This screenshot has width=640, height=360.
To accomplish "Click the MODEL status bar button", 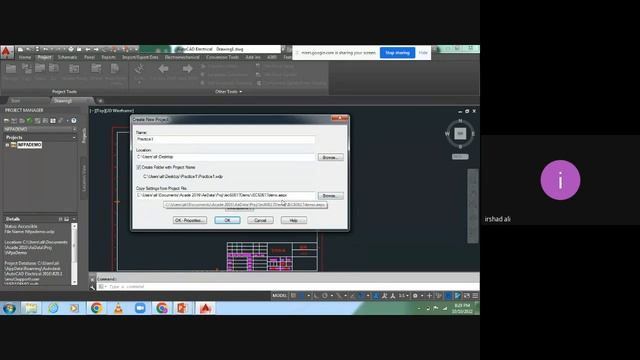I will [280, 296].
